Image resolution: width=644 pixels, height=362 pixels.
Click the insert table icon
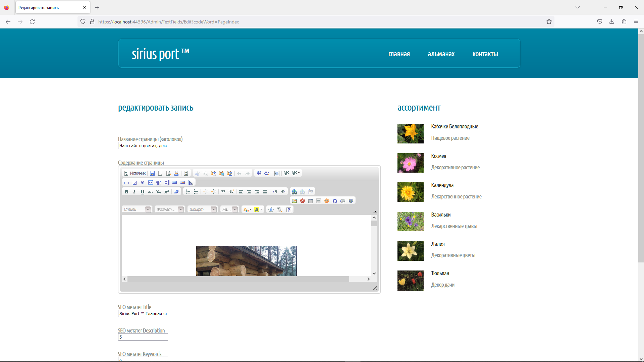[311, 201]
